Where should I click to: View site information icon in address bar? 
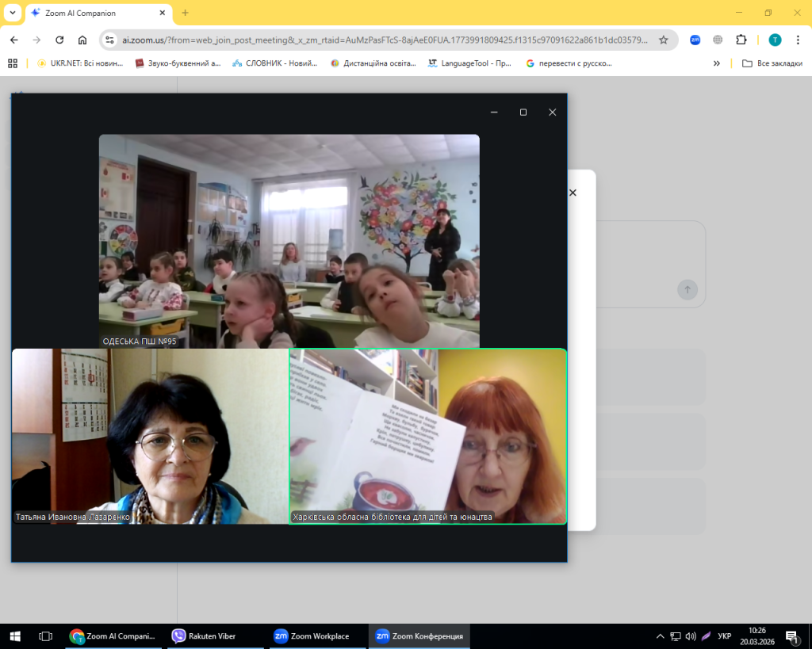point(111,40)
